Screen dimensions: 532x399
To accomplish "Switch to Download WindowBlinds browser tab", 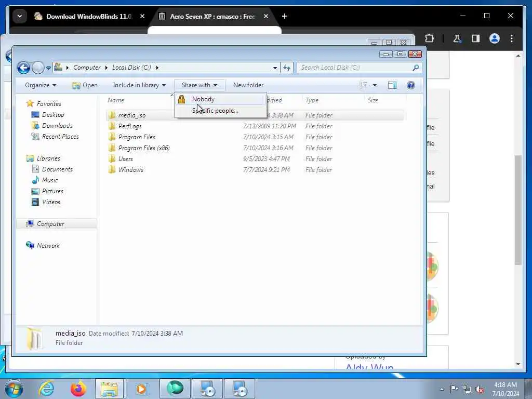I will (x=88, y=16).
